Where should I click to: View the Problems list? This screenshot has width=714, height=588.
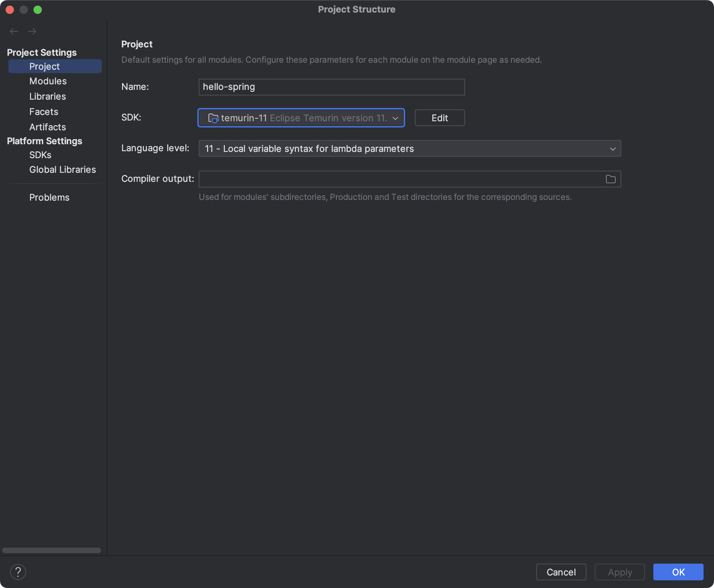49,198
